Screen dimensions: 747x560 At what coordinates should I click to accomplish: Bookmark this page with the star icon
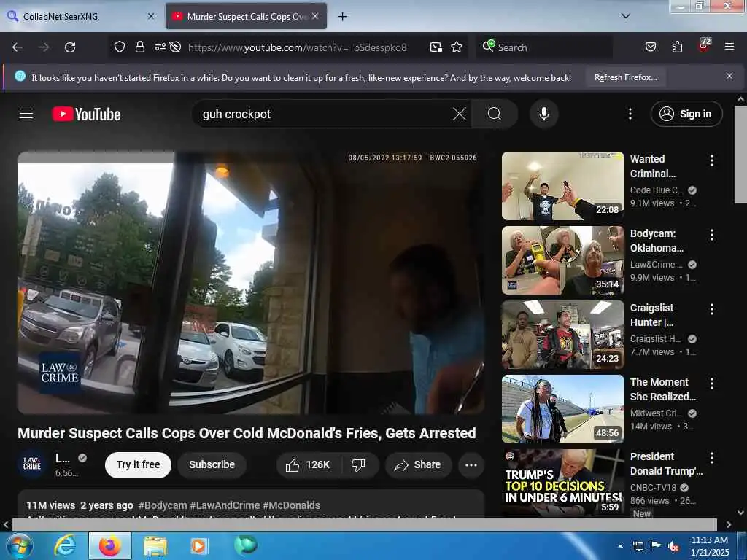(457, 47)
